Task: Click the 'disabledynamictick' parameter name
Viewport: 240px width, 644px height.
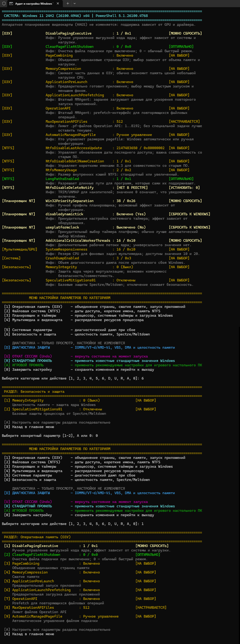Action: tap(64, 214)
